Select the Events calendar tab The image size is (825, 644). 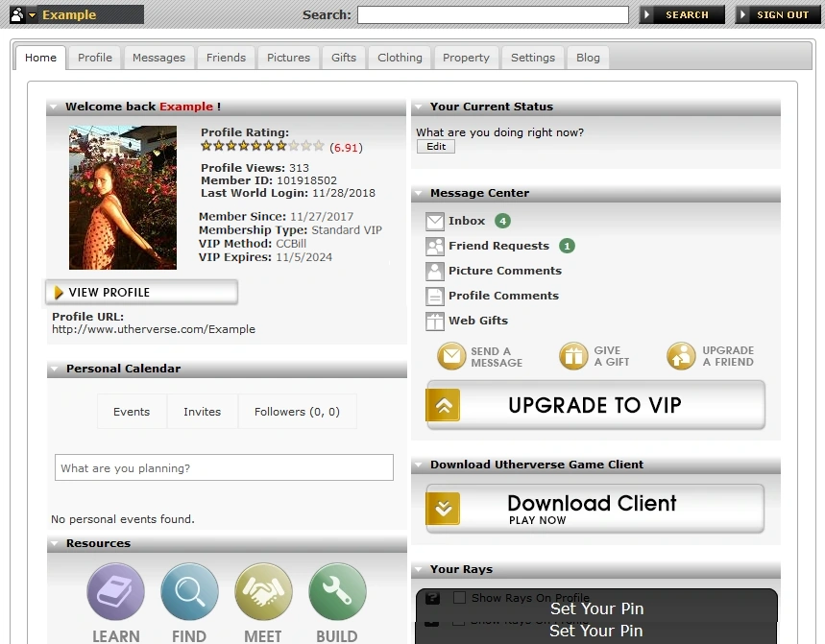click(132, 412)
